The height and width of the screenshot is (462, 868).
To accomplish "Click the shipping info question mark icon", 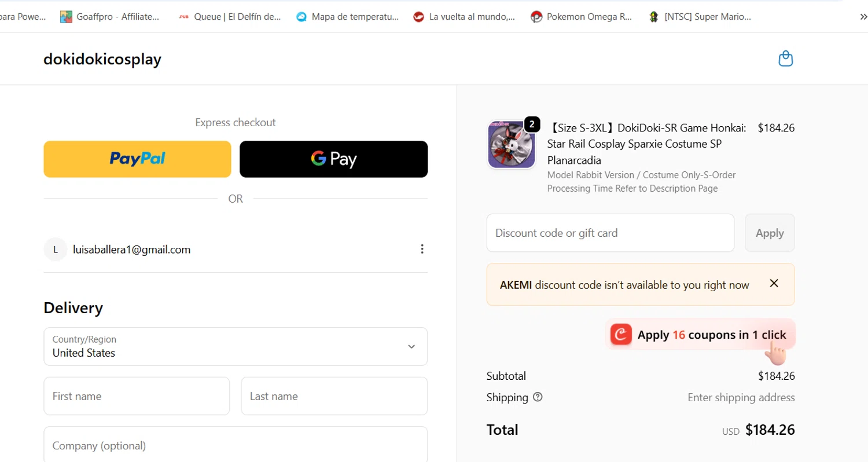I will [538, 397].
